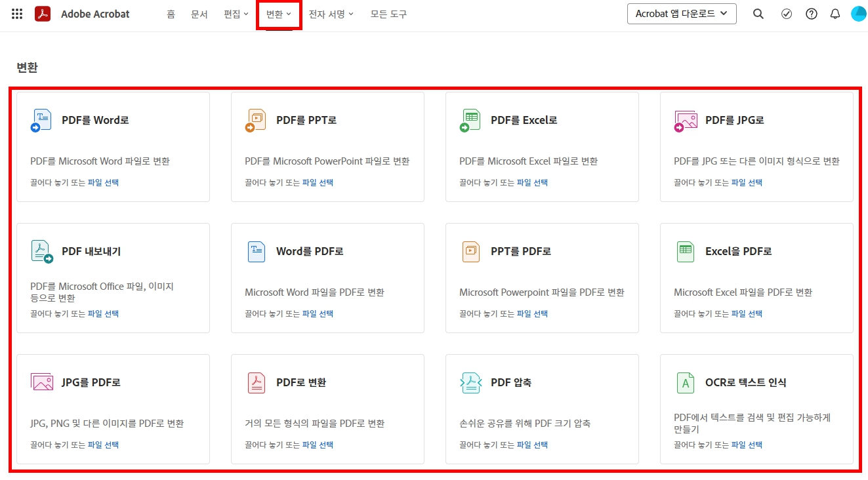The width and height of the screenshot is (868, 480).
Task: Expand the 변환 dropdown menu
Action: [x=279, y=14]
